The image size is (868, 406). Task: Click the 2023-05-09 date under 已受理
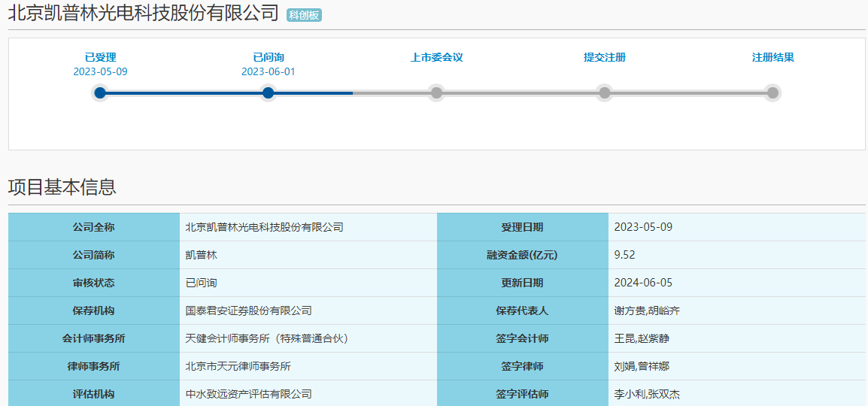(x=100, y=71)
